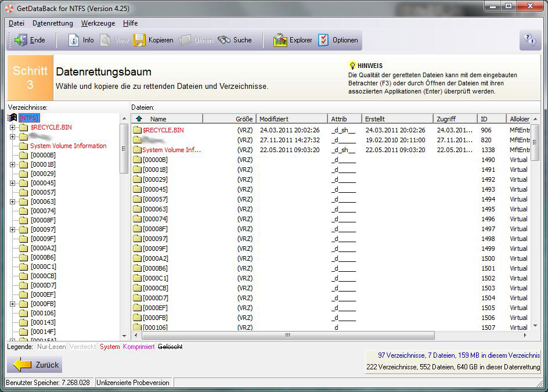Viewport: 548px width, 392px height.
Task: Click the Ende exit toolbar icon
Action: click(20, 40)
